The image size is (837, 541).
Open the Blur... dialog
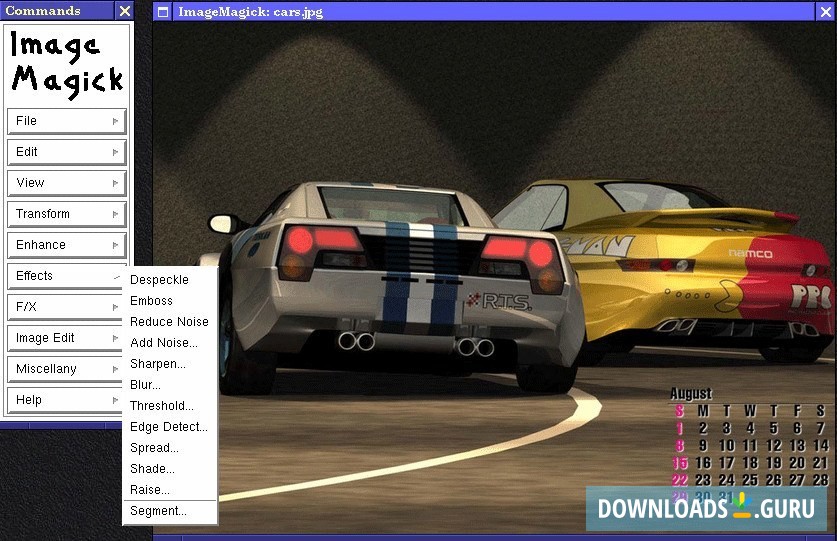point(146,385)
